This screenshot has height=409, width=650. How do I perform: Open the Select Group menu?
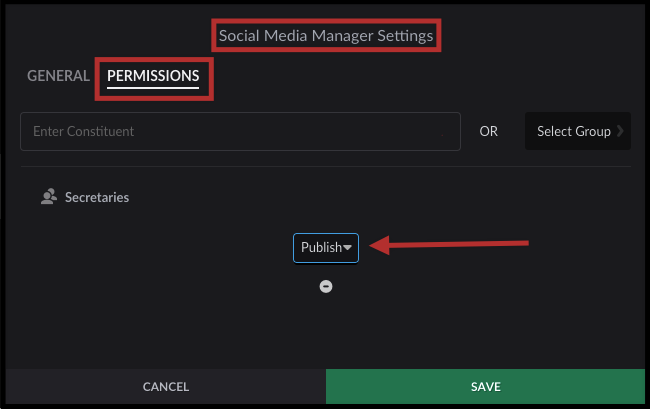[x=577, y=131]
